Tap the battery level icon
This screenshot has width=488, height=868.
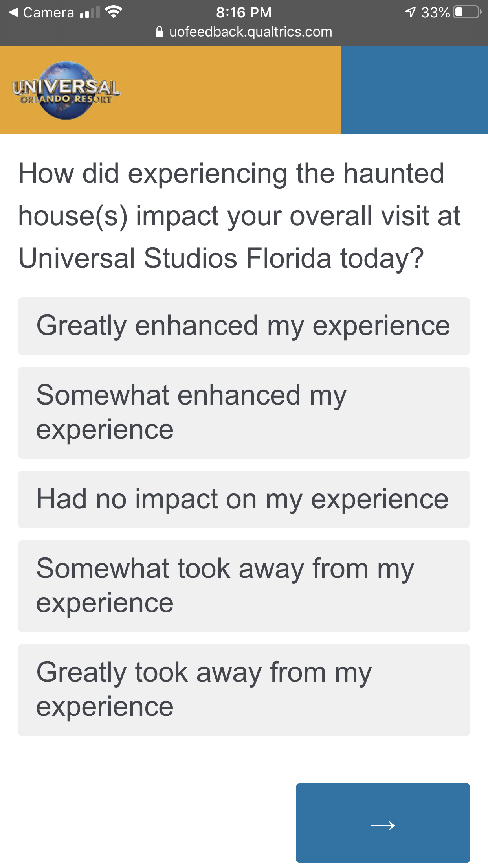(x=467, y=12)
